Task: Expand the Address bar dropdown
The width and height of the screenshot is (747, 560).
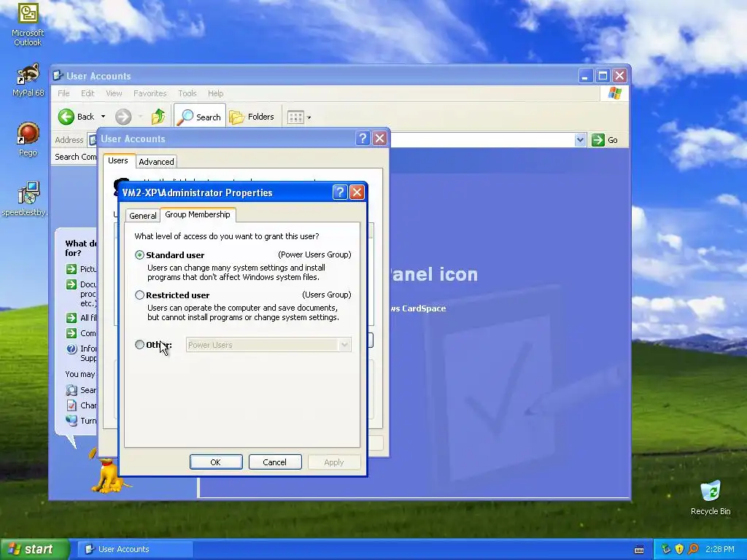Action: click(x=580, y=140)
